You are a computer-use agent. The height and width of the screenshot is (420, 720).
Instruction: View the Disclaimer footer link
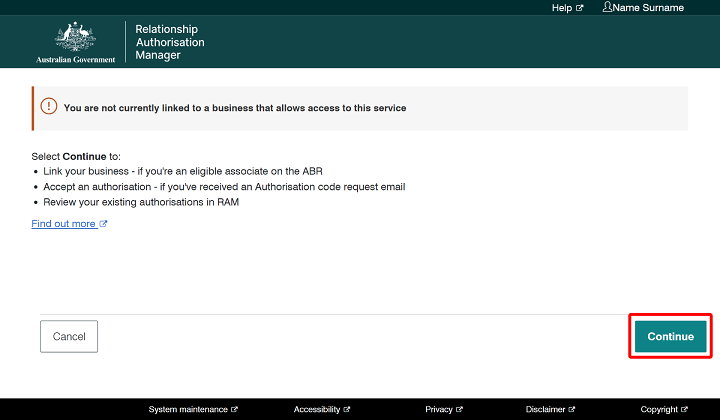pos(546,410)
